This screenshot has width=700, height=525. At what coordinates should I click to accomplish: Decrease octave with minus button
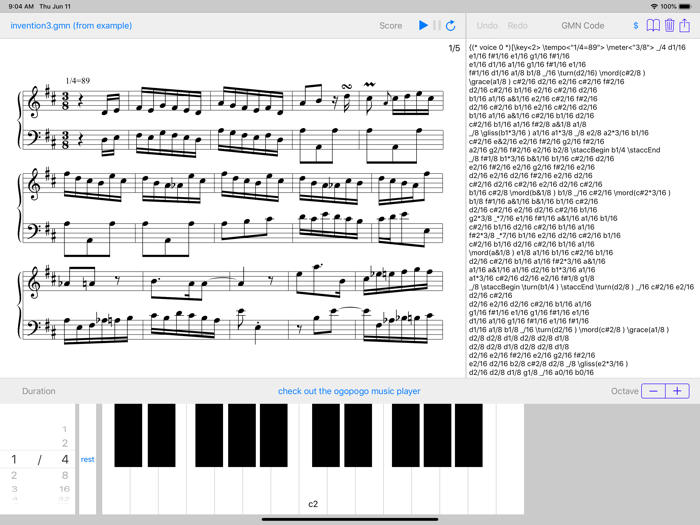point(653,391)
